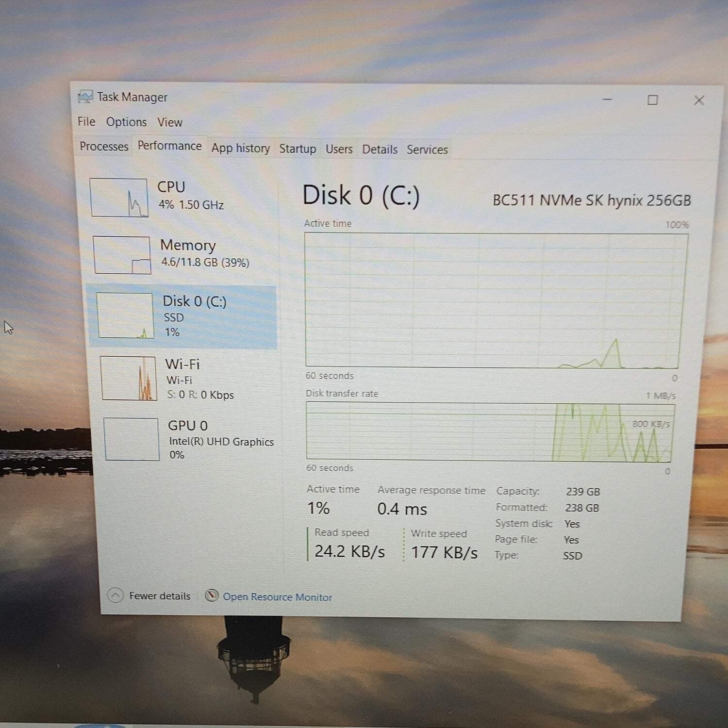Click the Task Manager title bar icon

pyautogui.click(x=85, y=97)
